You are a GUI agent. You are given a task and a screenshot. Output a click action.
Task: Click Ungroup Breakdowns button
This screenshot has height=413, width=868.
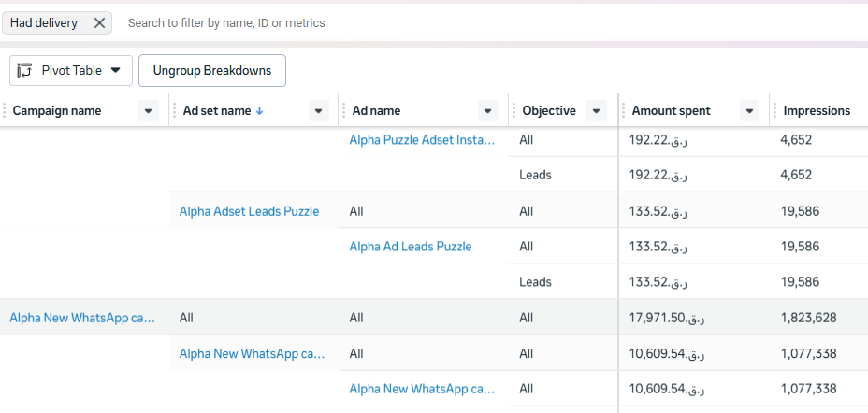click(x=212, y=70)
